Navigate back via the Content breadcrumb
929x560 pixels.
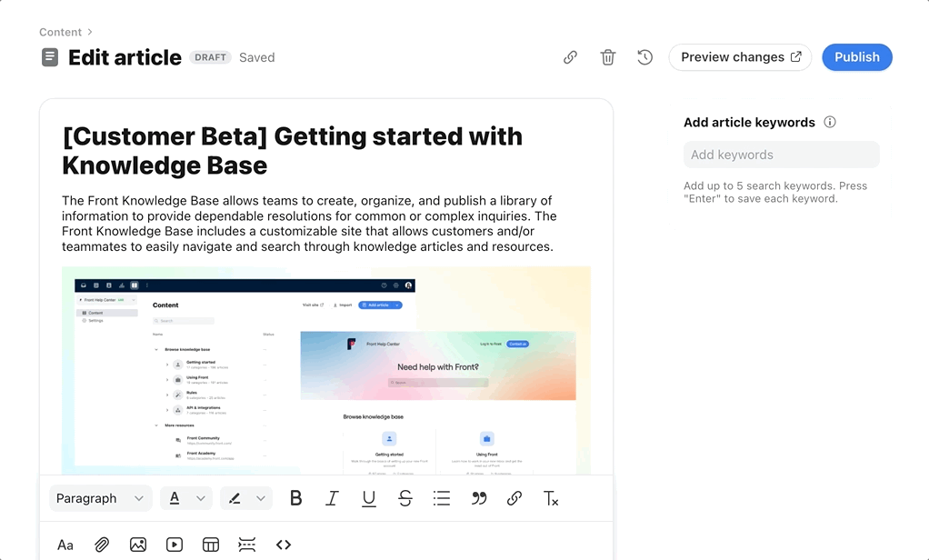60,31
